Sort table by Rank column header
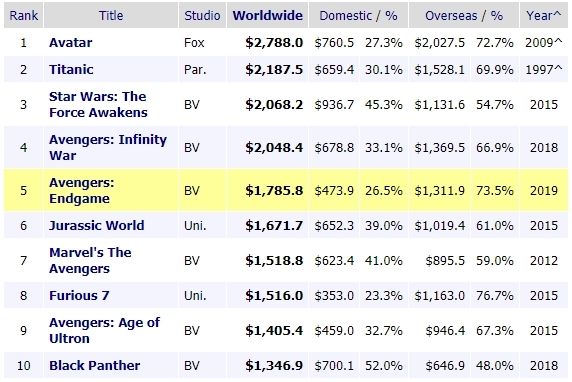Screen dimensions: 572x382 click(x=24, y=16)
